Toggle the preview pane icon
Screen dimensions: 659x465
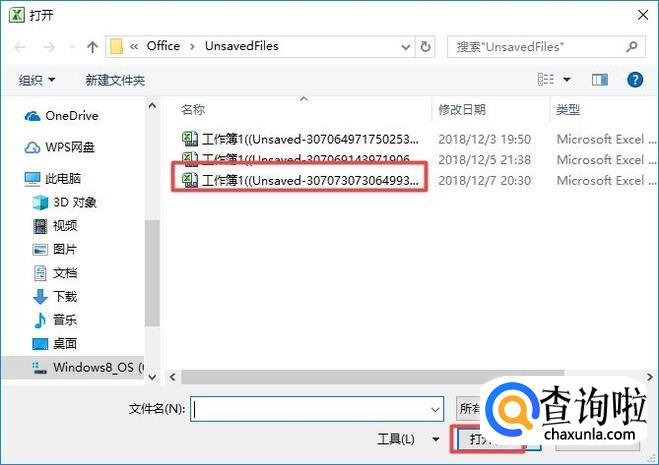coord(600,79)
